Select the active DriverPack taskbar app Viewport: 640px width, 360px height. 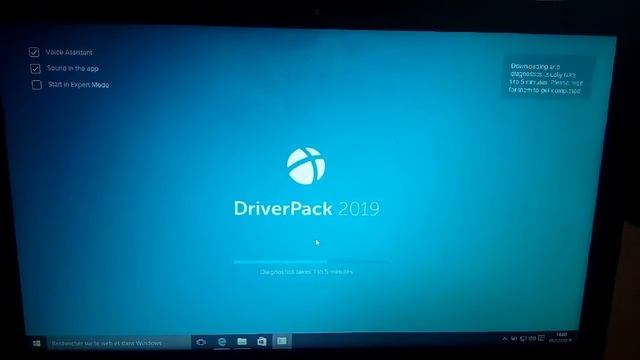click(x=282, y=340)
